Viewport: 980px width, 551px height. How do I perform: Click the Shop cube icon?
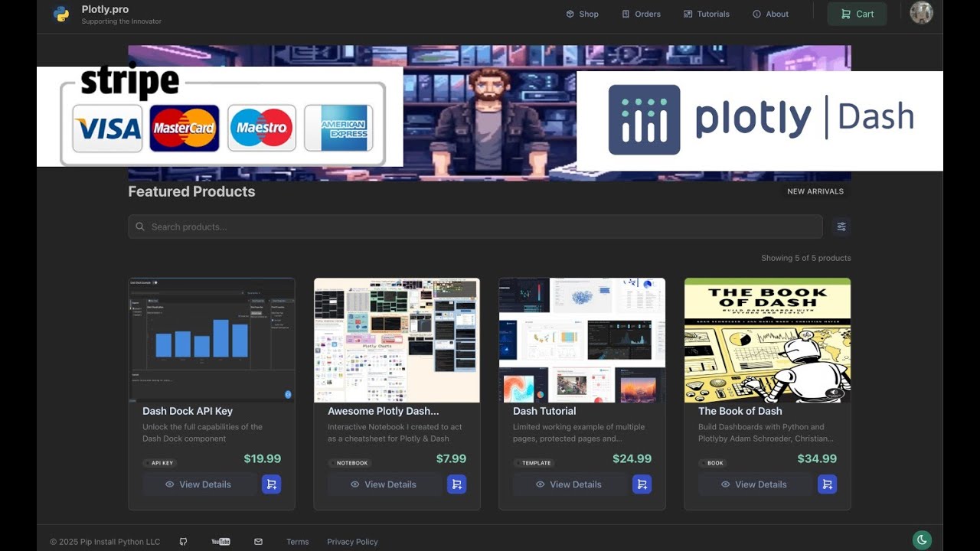570,14
